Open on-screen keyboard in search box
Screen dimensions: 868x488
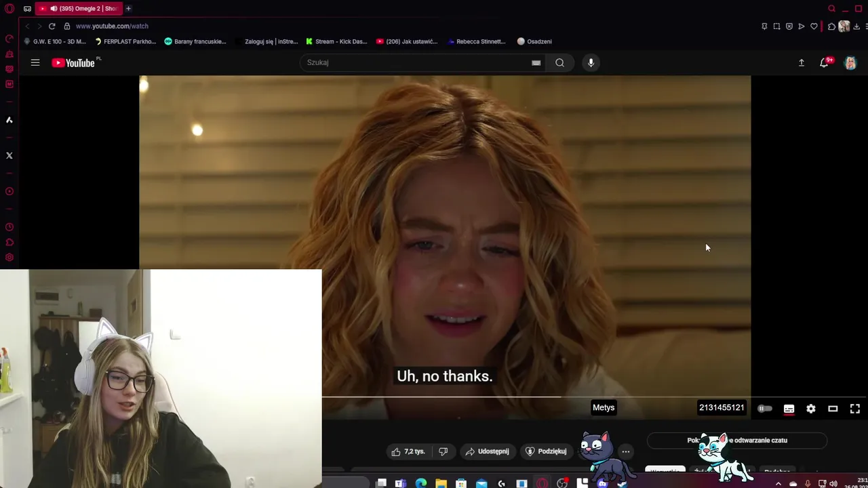(x=536, y=62)
